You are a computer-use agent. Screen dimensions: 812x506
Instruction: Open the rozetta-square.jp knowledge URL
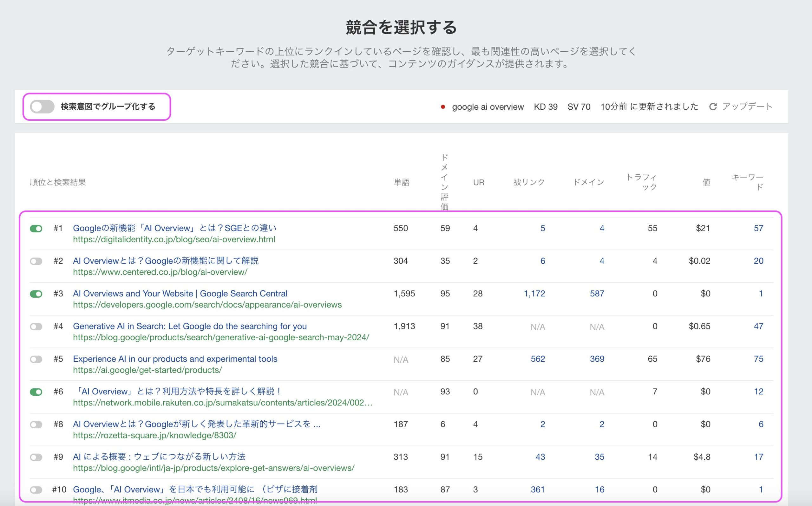click(154, 435)
